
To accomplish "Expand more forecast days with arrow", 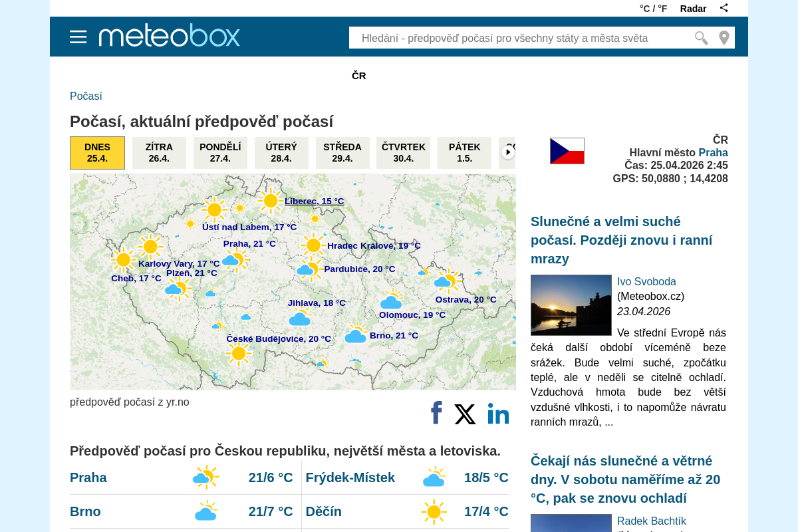I will pyautogui.click(x=508, y=152).
